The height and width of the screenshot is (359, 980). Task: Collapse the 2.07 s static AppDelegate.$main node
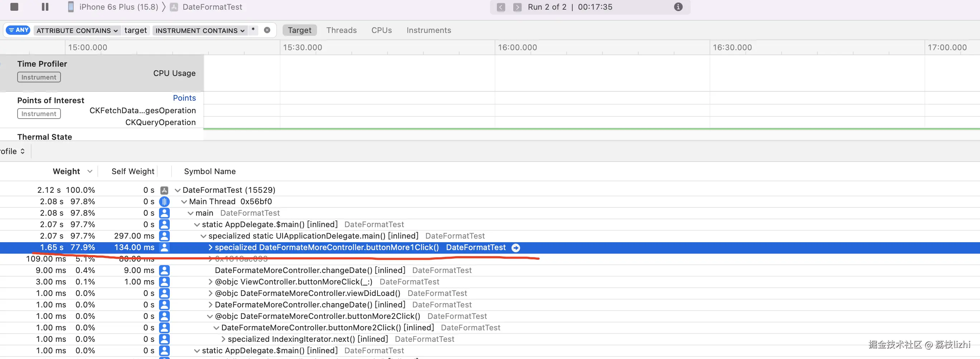point(197,225)
